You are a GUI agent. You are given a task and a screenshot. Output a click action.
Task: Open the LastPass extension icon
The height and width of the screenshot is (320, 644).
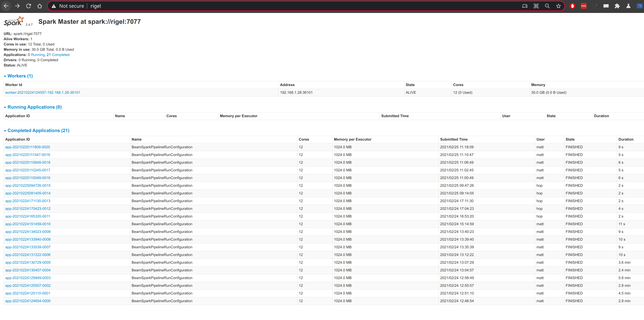pyautogui.click(x=584, y=6)
